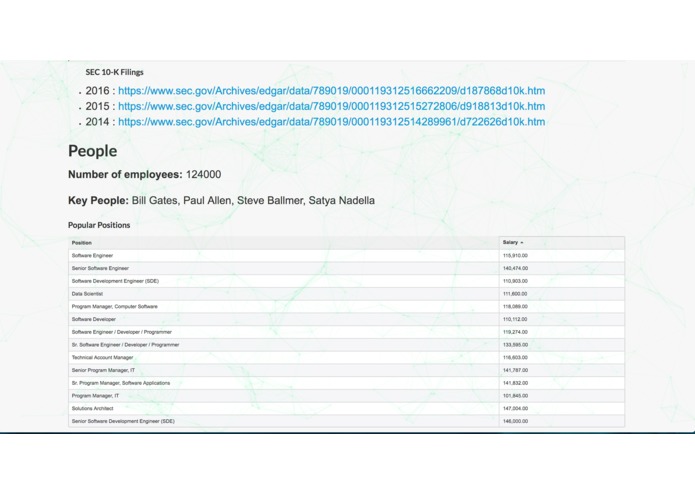Click the salary value 115,910.00
This screenshot has width=695, height=494.
coord(515,256)
